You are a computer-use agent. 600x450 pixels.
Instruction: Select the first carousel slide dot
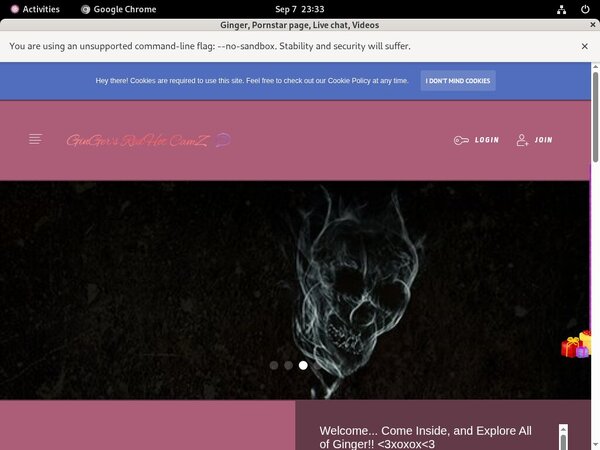[274, 366]
